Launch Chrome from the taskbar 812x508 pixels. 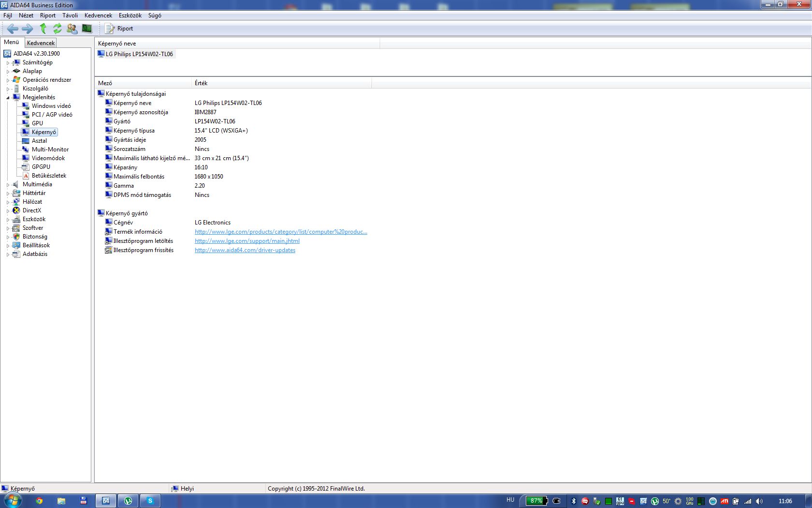[39, 501]
